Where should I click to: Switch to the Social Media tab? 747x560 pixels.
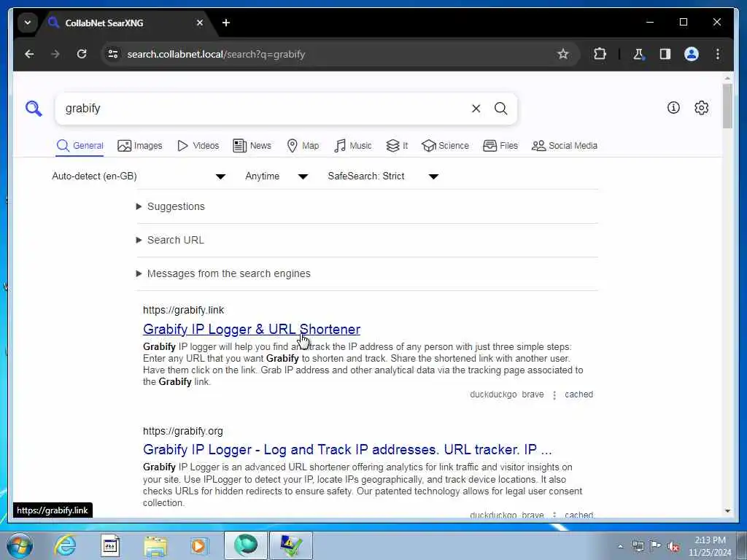point(565,146)
